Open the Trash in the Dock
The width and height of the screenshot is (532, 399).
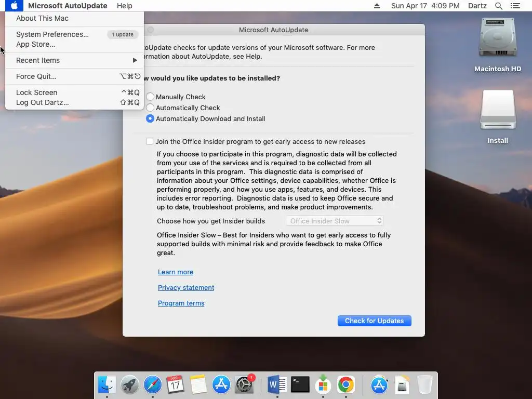[424, 385]
